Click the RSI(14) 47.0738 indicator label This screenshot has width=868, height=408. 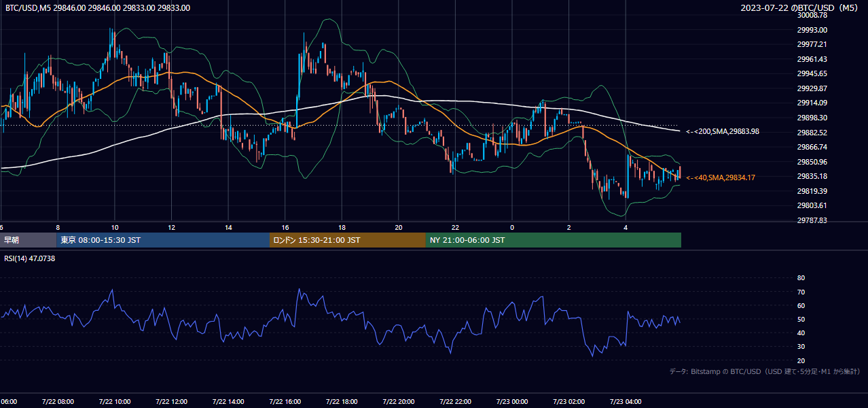click(x=30, y=258)
